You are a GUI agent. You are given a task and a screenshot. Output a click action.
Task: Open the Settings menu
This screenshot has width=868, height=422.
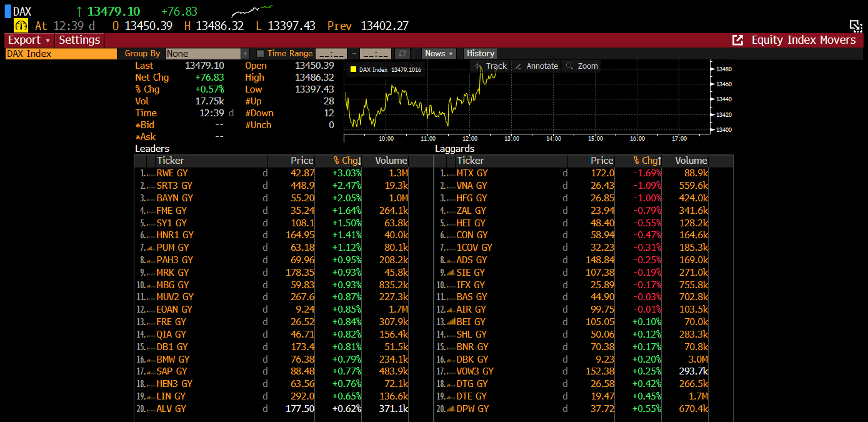(79, 40)
